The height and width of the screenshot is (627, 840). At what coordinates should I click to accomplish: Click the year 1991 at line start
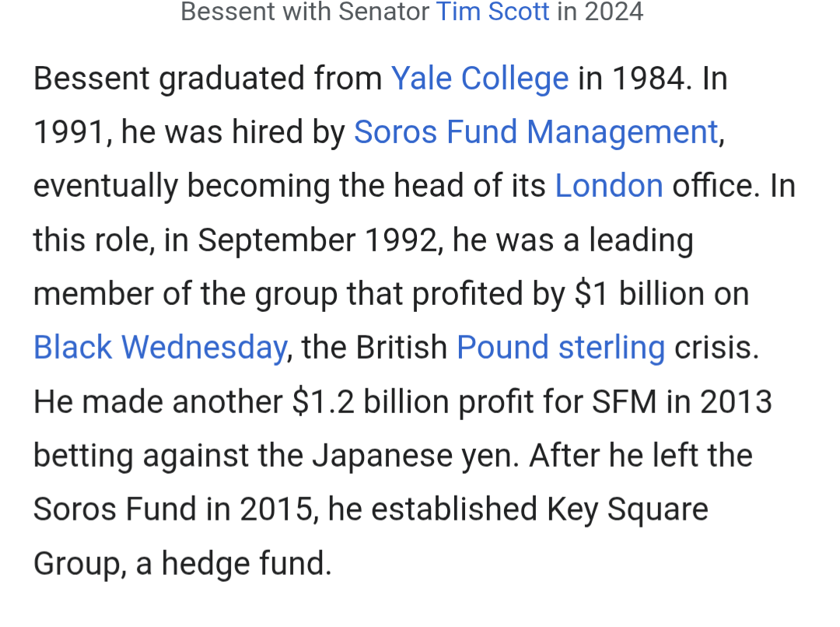pos(67,132)
